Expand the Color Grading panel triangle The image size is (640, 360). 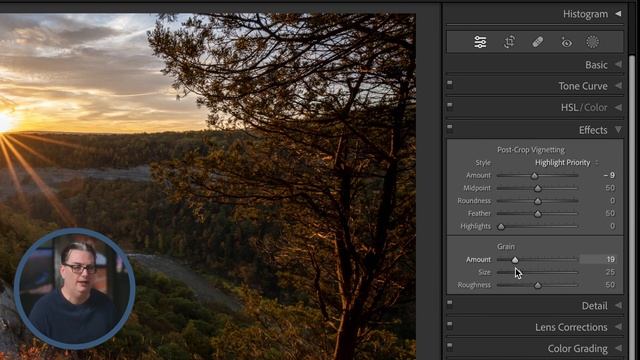(x=618, y=348)
